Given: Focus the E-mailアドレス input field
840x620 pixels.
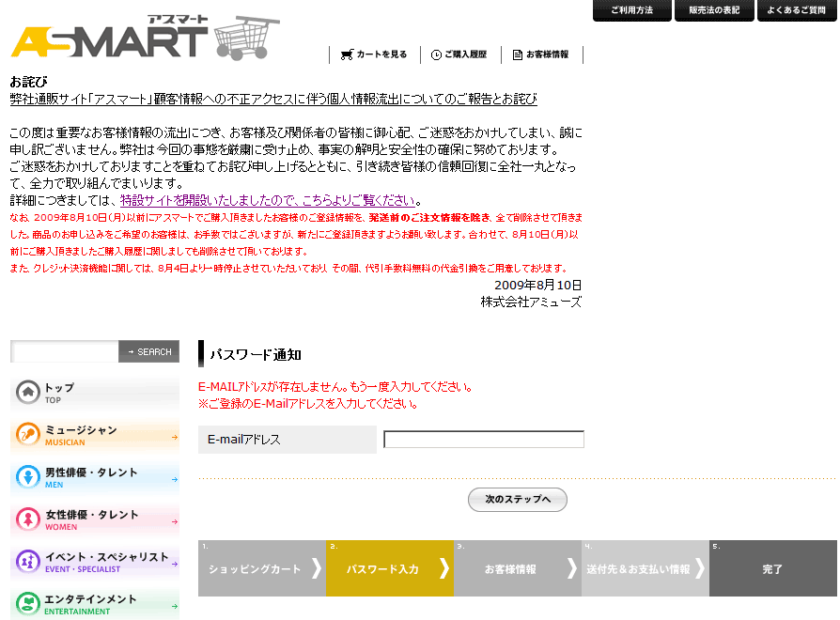Looking at the screenshot, I should tap(484, 440).
